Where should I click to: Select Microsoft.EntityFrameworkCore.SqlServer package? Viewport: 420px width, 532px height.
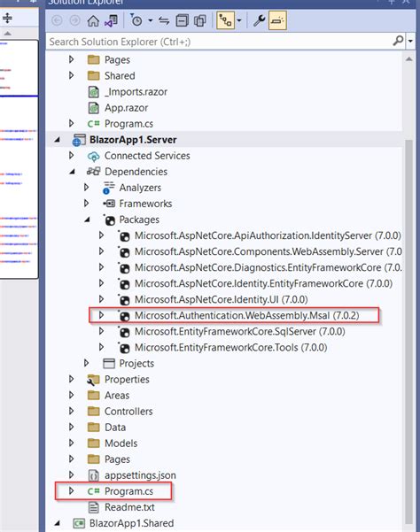[240, 331]
